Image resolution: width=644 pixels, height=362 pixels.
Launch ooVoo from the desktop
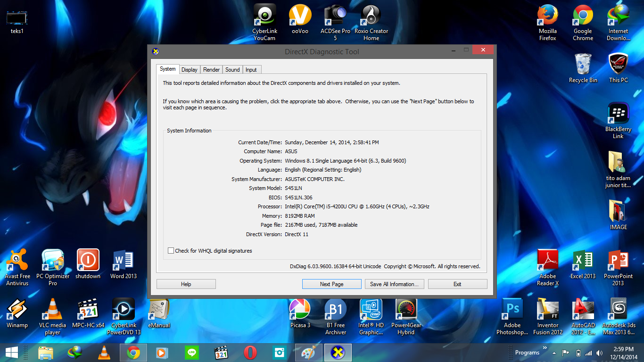point(300,15)
